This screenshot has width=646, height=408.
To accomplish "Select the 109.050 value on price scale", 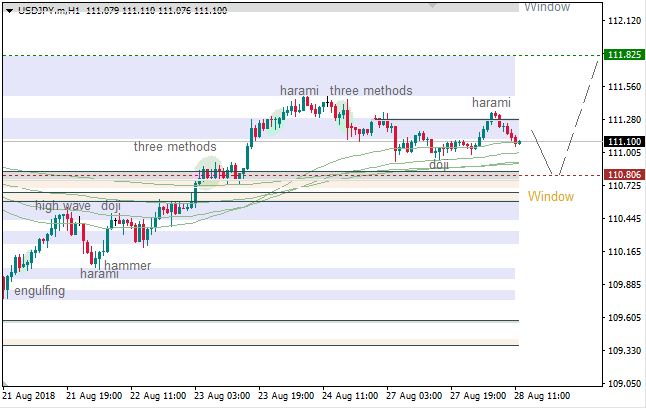I will pos(624,384).
